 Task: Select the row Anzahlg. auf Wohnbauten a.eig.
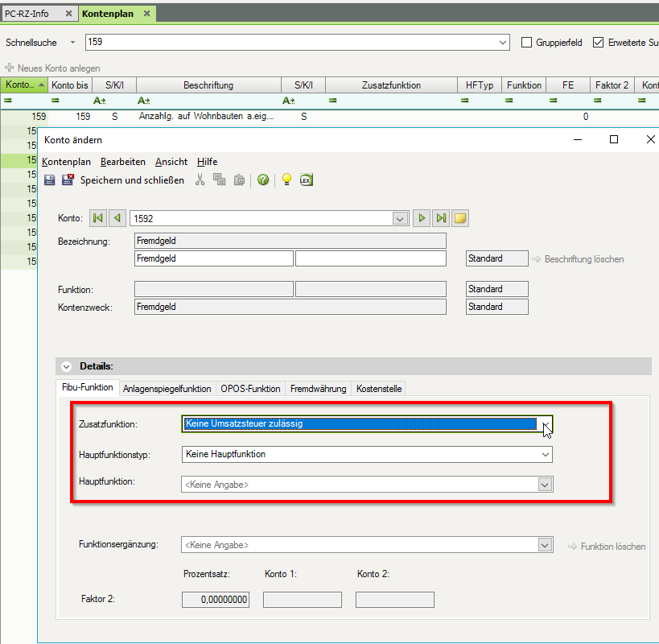pyautogui.click(x=330, y=117)
